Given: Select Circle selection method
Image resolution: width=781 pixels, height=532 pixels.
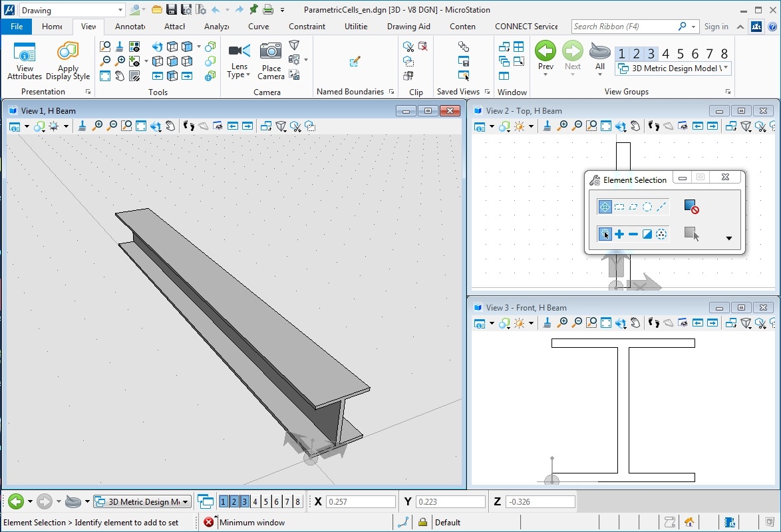Looking at the screenshot, I should pos(647,207).
